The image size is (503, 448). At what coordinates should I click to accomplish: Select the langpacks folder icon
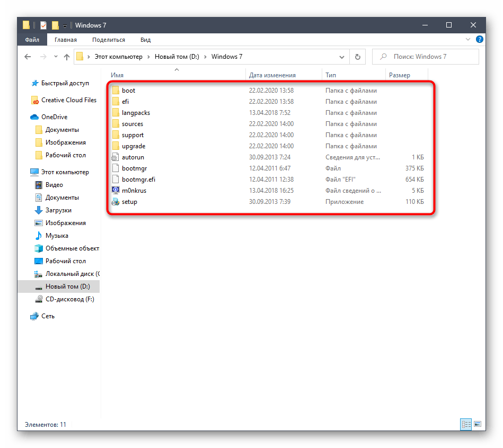coord(116,113)
